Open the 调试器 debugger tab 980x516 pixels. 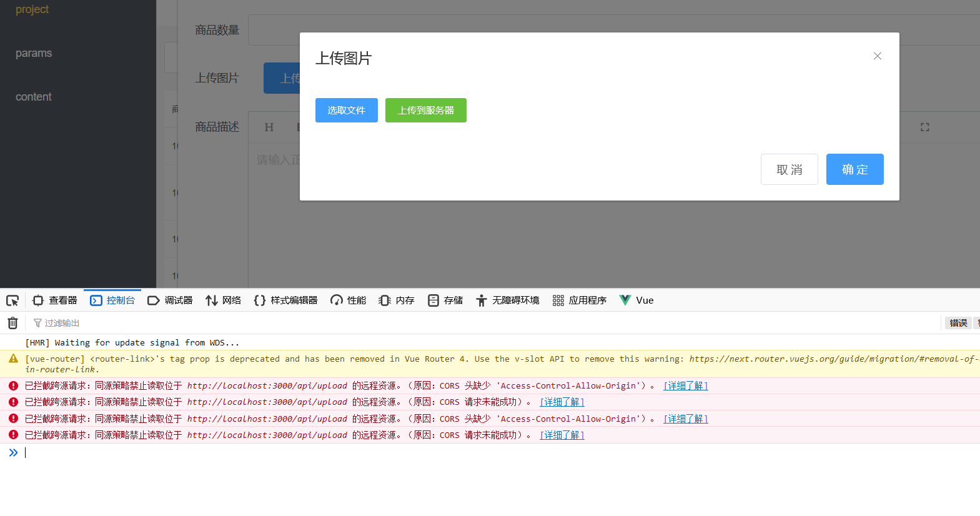pos(170,300)
